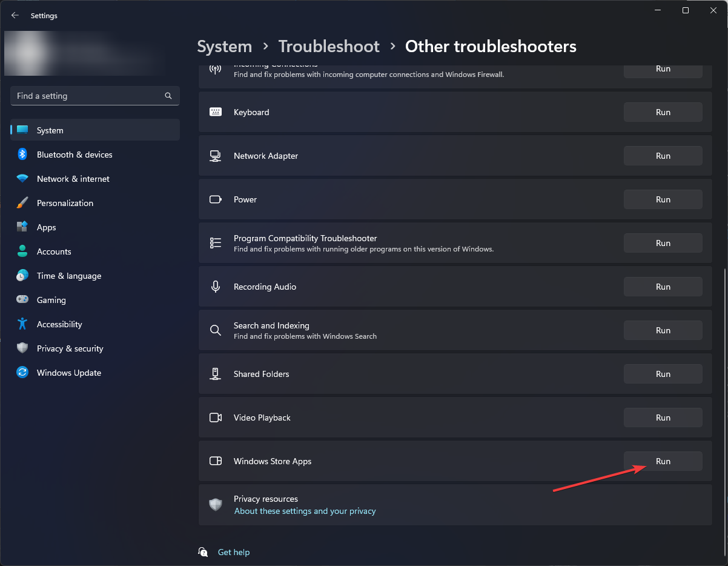Go to Time & language settings
This screenshot has width=728, height=566.
pyautogui.click(x=68, y=276)
